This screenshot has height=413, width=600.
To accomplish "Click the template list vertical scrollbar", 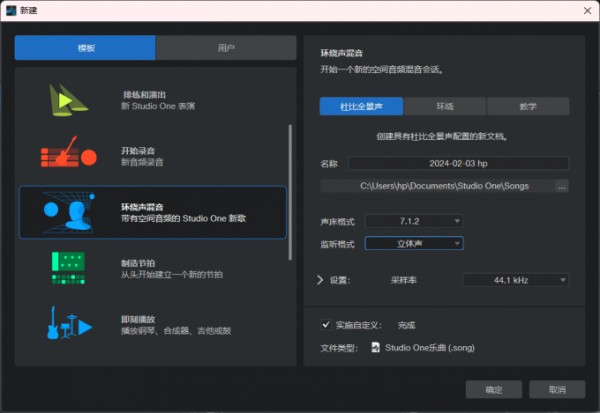I will pyautogui.click(x=290, y=193).
